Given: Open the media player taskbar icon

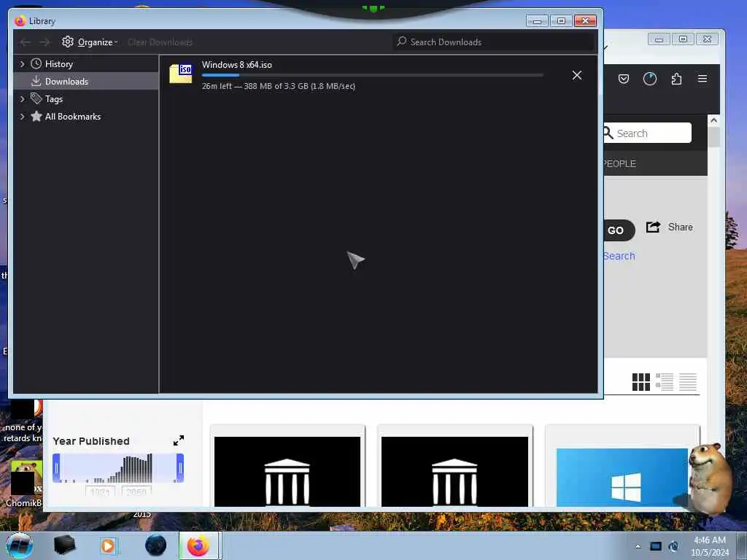Looking at the screenshot, I should 108,545.
